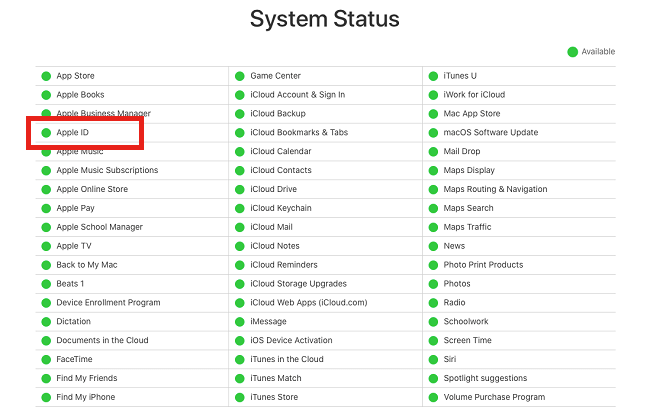Open the iOS Device Activation entry
The height and width of the screenshot is (417, 650).
point(290,341)
